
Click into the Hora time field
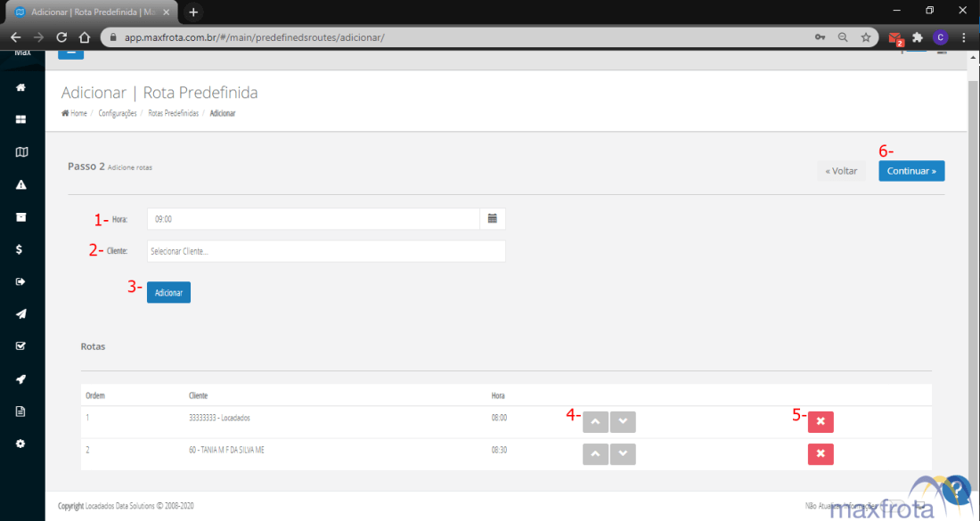(x=313, y=218)
